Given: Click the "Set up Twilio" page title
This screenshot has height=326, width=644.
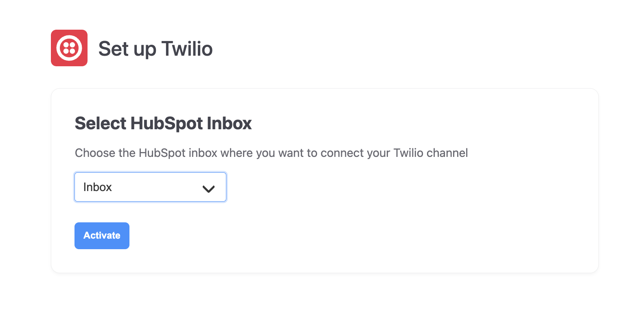Looking at the screenshot, I should click(155, 49).
